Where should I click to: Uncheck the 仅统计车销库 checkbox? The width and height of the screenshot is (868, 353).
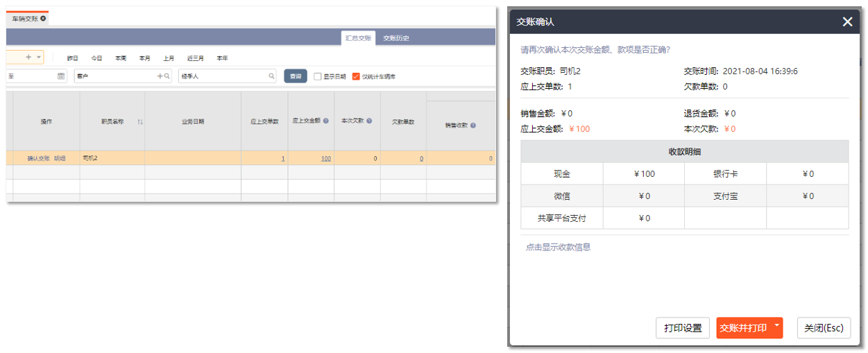pyautogui.click(x=356, y=76)
